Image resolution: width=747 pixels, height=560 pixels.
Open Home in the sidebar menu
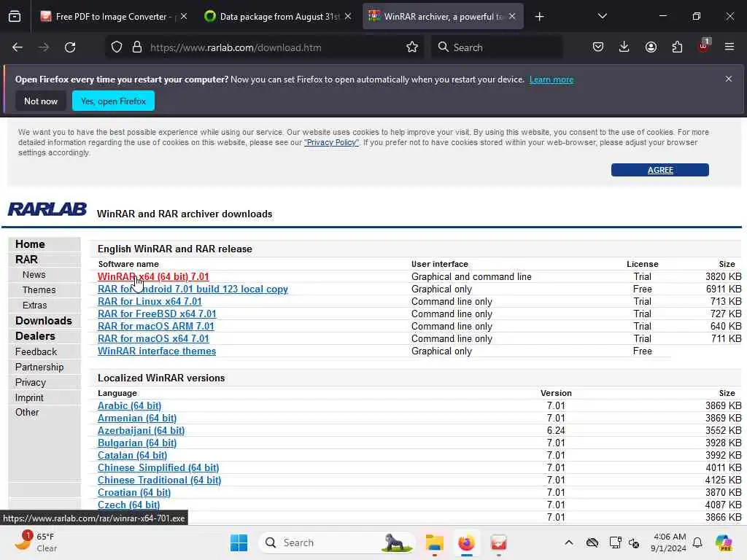30,244
